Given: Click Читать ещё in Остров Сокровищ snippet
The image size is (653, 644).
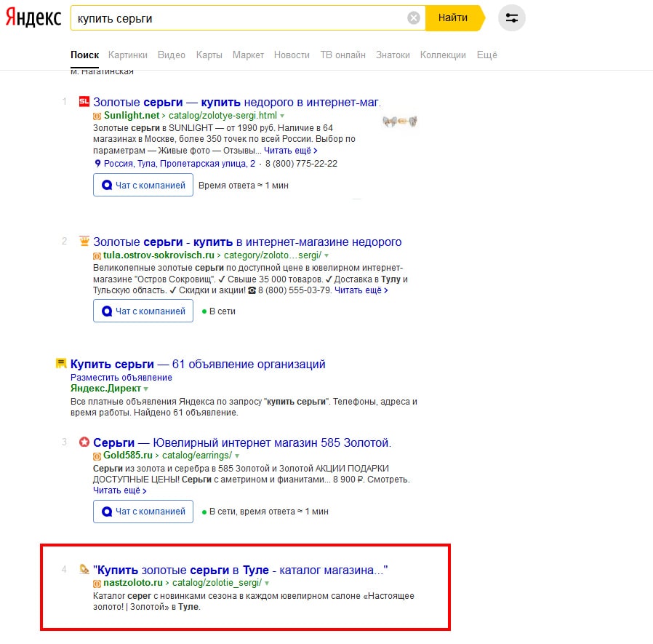Looking at the screenshot, I should (361, 290).
